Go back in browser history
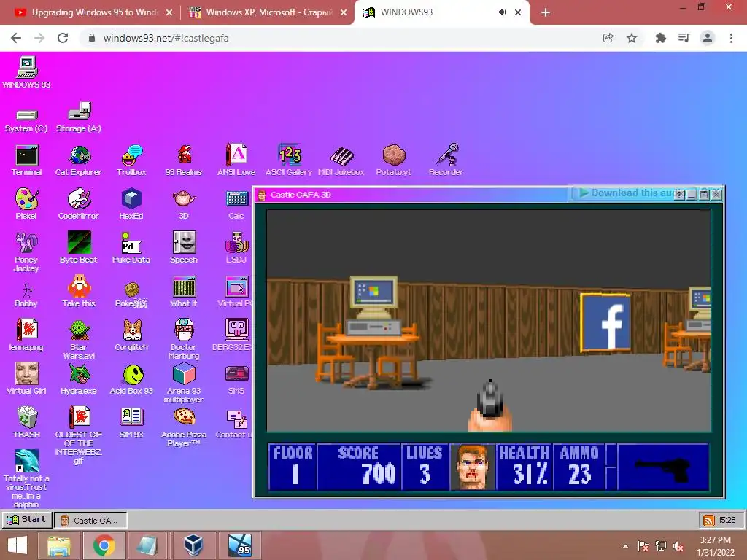 coord(16,38)
